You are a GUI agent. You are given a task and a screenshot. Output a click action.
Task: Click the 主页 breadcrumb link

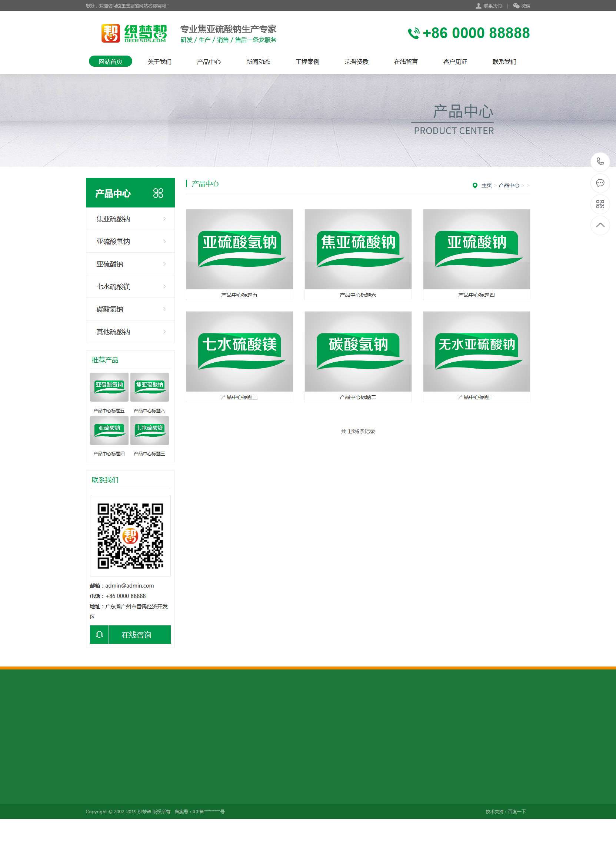click(486, 185)
